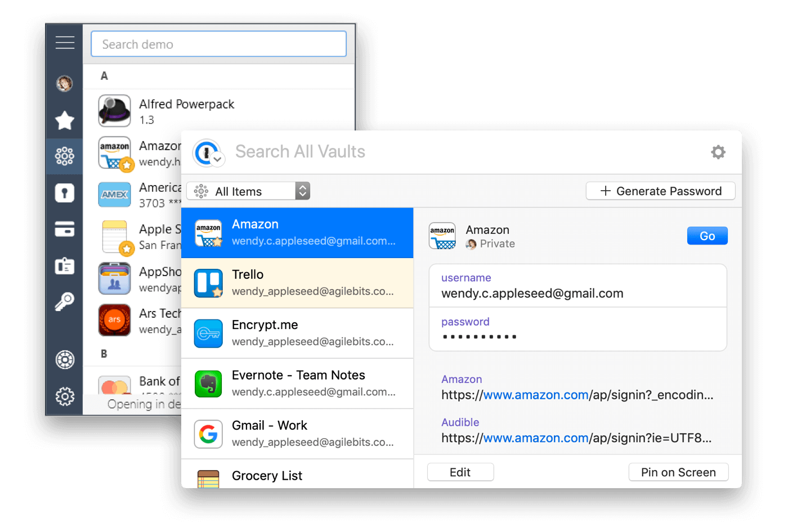788x532 pixels.
Task: Open the Passwords key icon in sidebar
Action: pyautogui.click(x=65, y=301)
